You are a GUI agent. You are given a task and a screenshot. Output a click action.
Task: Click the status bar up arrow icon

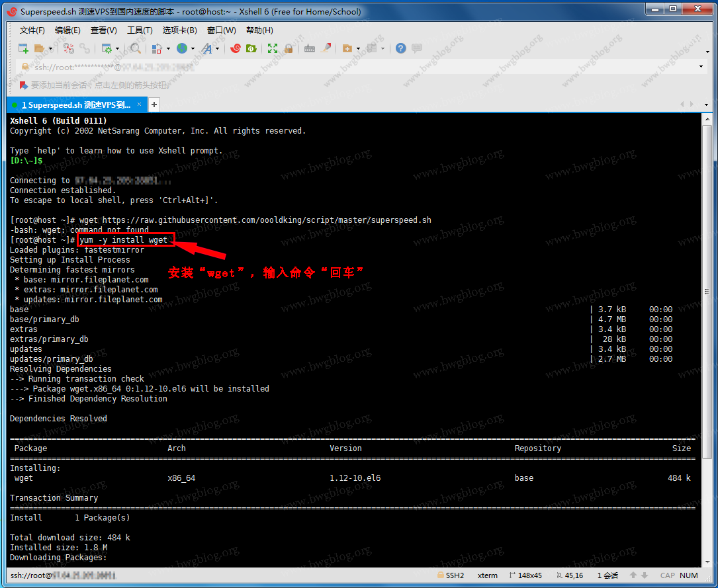[633, 575]
